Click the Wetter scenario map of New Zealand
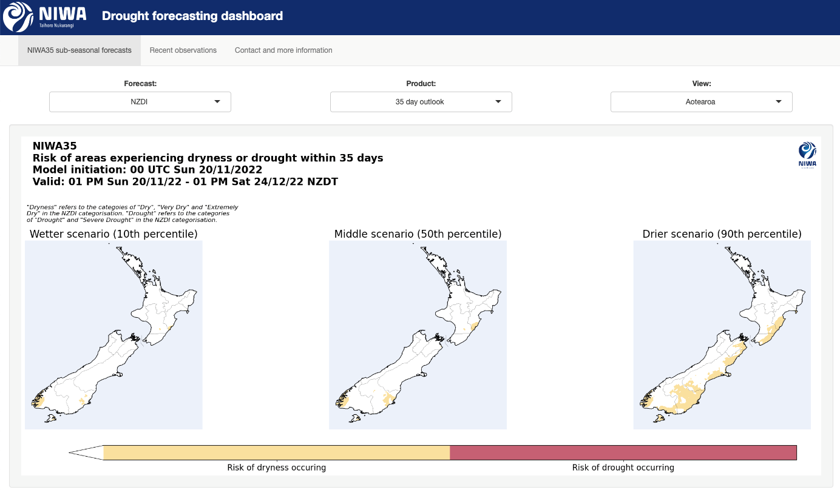Image resolution: width=840 pixels, height=504 pixels. (113, 334)
